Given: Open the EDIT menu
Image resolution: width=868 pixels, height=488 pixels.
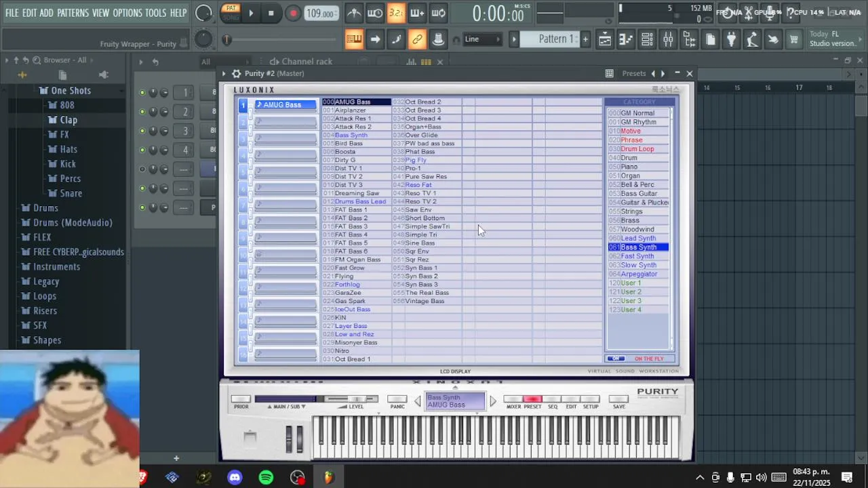Looking at the screenshot, I should point(29,13).
